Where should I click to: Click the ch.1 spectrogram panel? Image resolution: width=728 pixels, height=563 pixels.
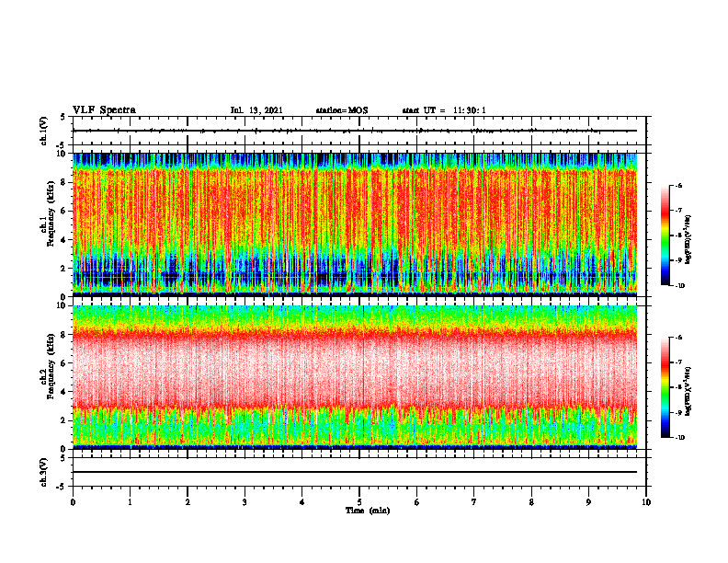(355, 224)
